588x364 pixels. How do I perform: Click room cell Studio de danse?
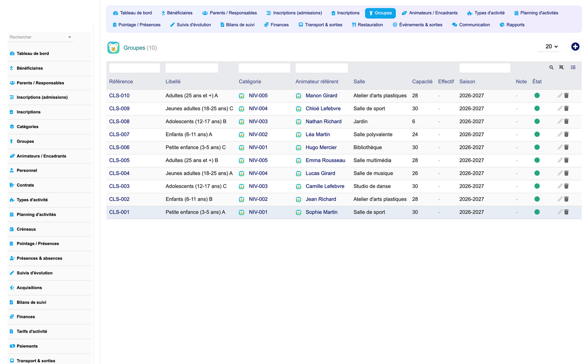click(x=372, y=186)
